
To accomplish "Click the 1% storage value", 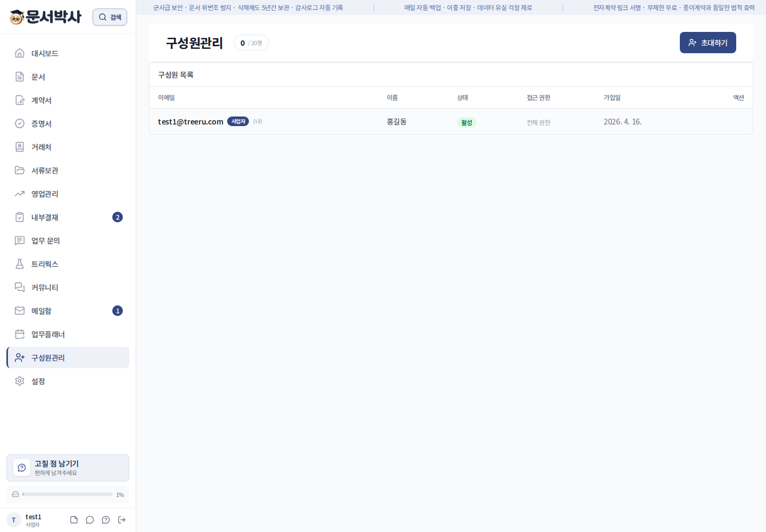I will (120, 495).
